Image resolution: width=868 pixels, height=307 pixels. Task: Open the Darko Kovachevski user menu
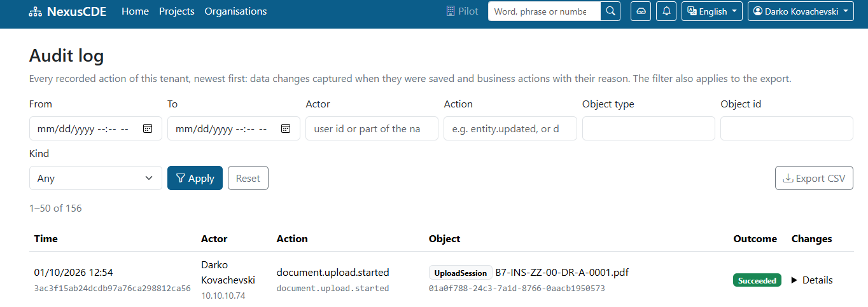[801, 11]
